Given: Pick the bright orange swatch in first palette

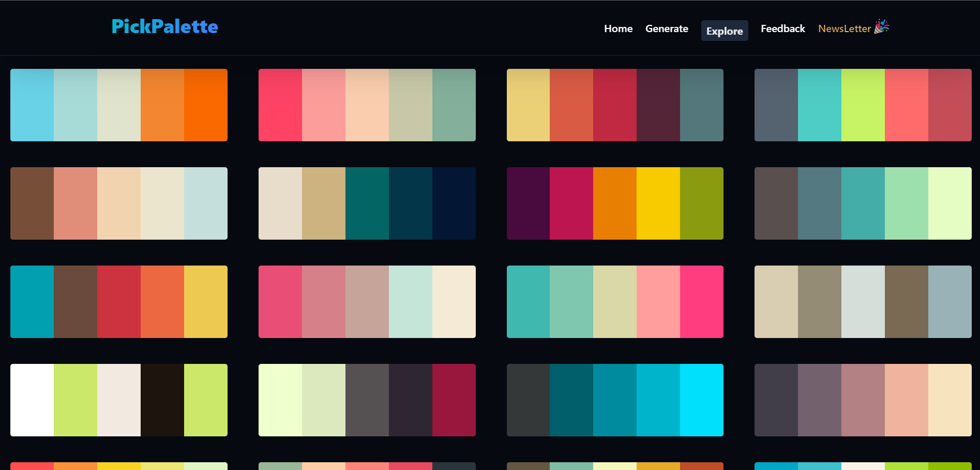Looking at the screenshot, I should pos(206,105).
